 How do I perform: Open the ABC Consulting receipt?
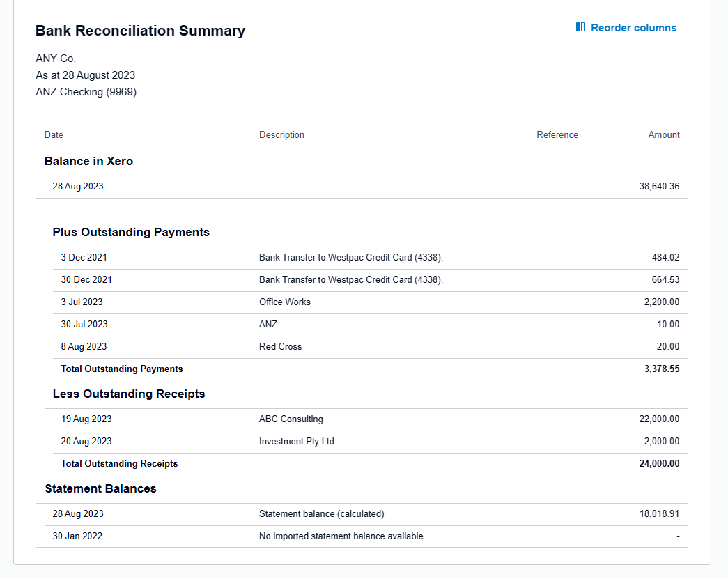(x=291, y=419)
